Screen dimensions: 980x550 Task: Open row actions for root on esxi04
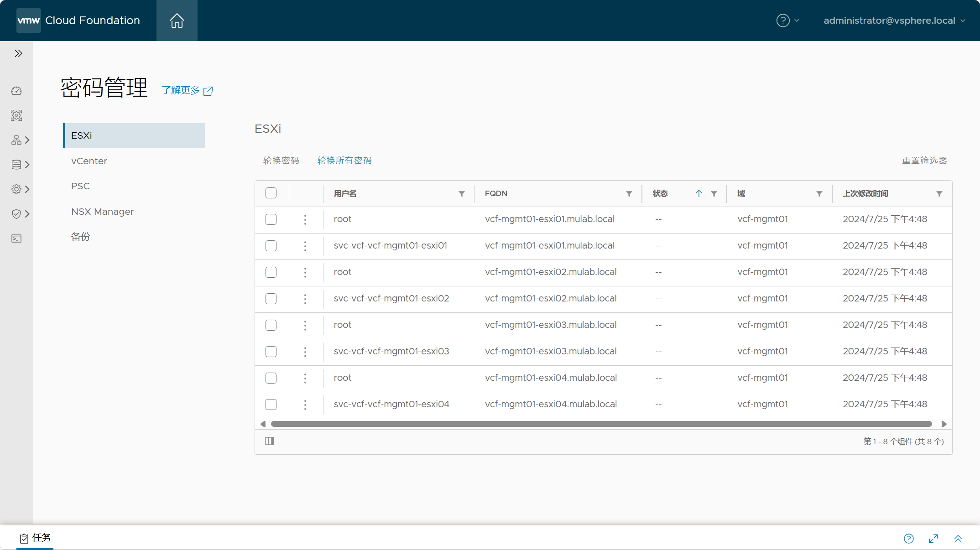(305, 378)
